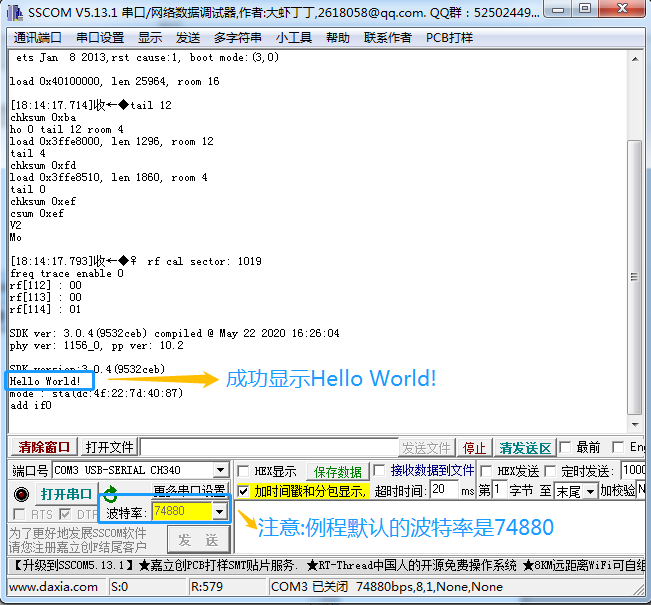Click the 'rf cal sector: 1019' log line
This screenshot has width=651, height=605.
(x=204, y=261)
